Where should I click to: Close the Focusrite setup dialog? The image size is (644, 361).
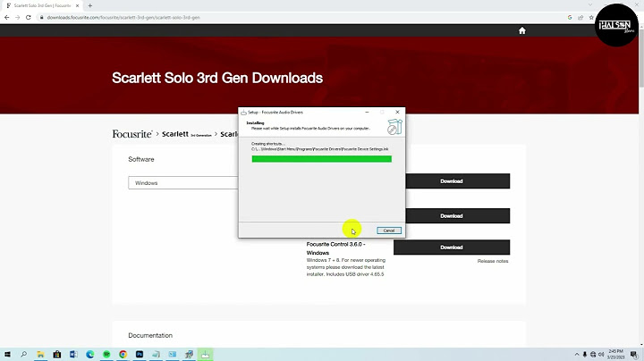[x=397, y=112]
